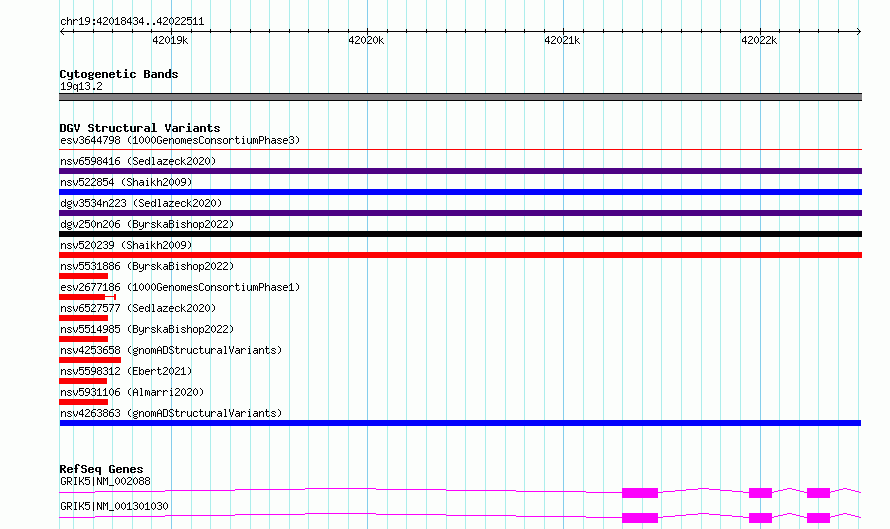Click the red nsv4253658 variant bar

[90, 360]
